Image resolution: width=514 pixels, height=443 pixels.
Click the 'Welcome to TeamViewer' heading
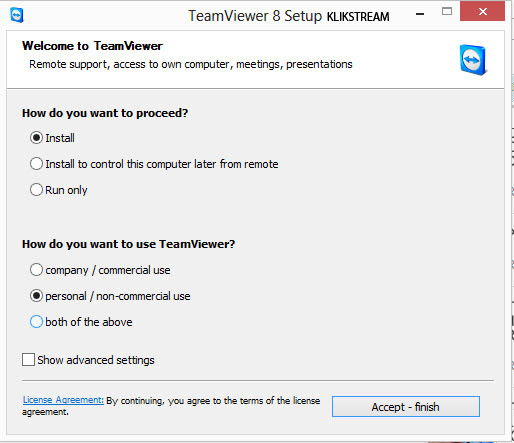[92, 46]
